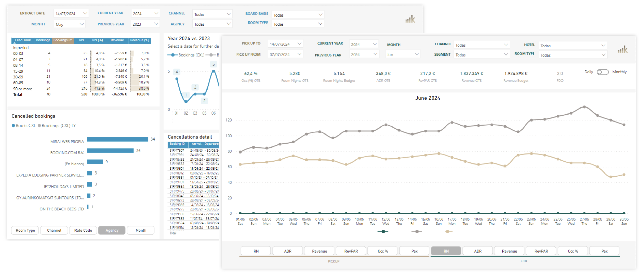Click booking ID S1R/19154 row
The height and width of the screenshot is (274, 644).
click(193, 228)
